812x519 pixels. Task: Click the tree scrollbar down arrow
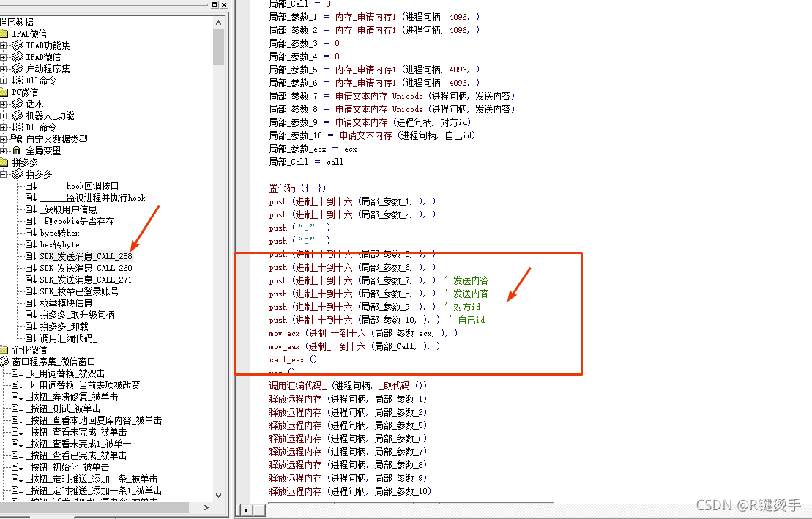(218, 495)
